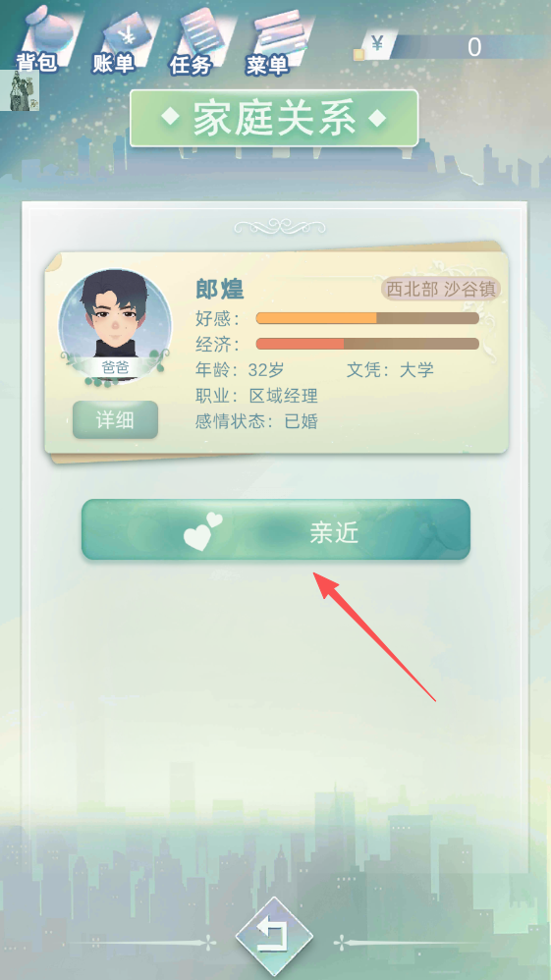Tap the yen money counter
This screenshot has height=980, width=551.
point(452,47)
